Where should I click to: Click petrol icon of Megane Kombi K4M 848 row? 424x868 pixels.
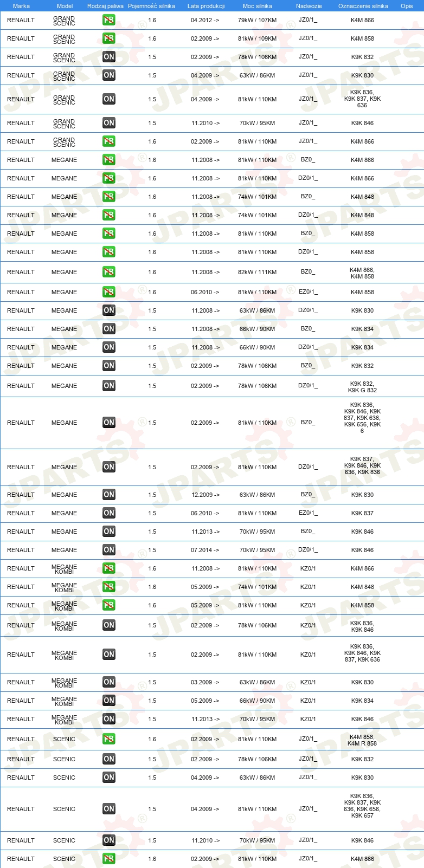pos(109,587)
